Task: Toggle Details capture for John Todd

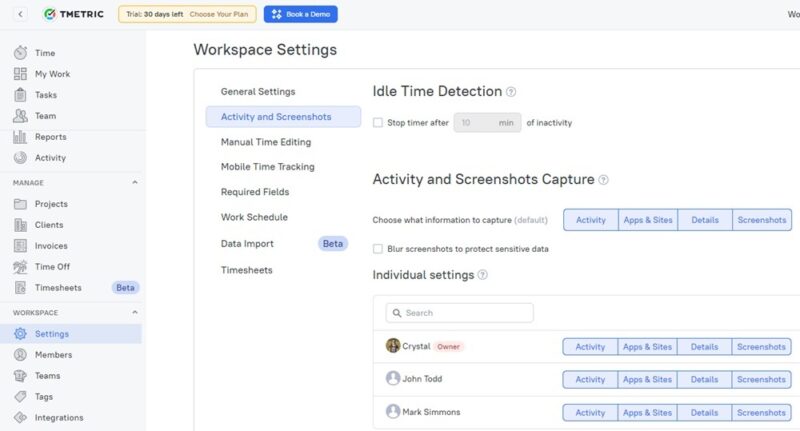Action: tap(705, 379)
